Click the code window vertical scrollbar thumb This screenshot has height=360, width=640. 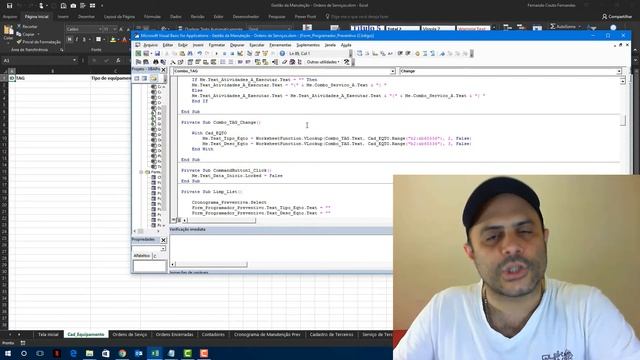click(623, 120)
